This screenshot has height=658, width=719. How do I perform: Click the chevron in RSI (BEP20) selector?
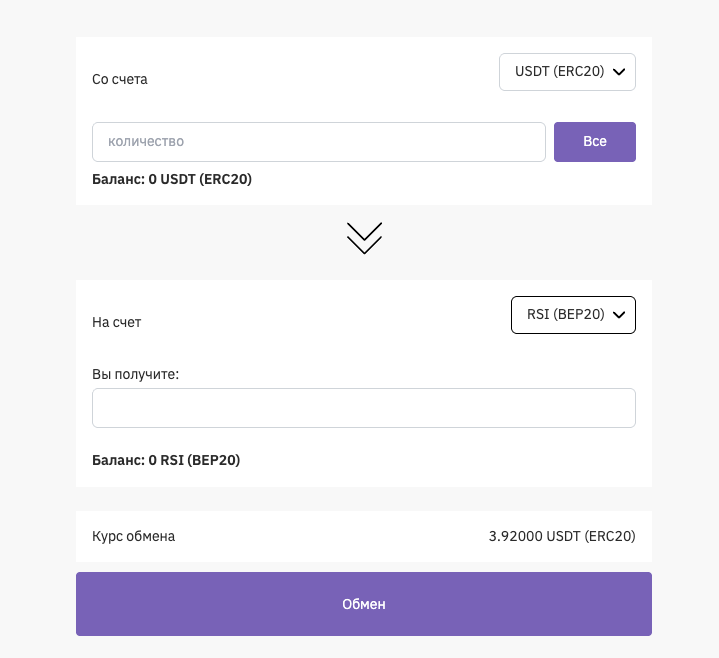click(x=618, y=315)
